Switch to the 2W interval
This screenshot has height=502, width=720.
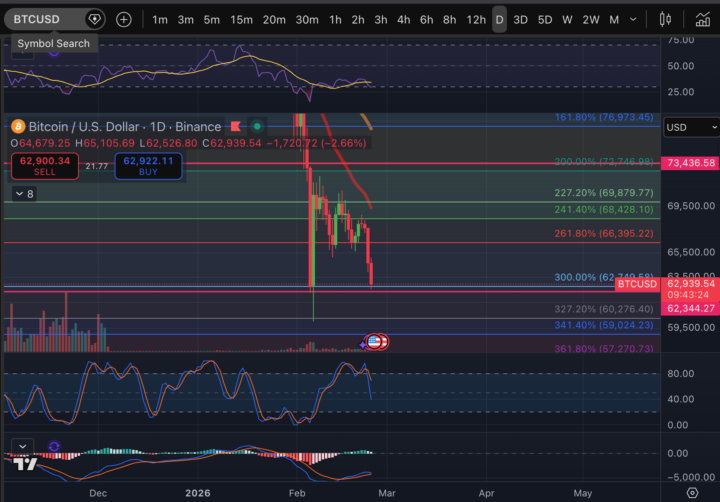click(591, 20)
